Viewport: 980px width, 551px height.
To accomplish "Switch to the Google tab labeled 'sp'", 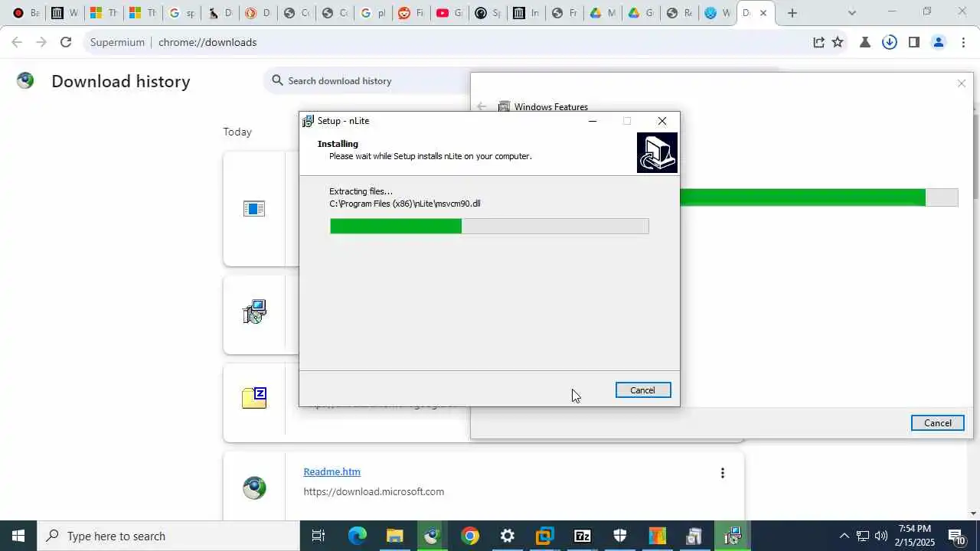I will [x=181, y=13].
